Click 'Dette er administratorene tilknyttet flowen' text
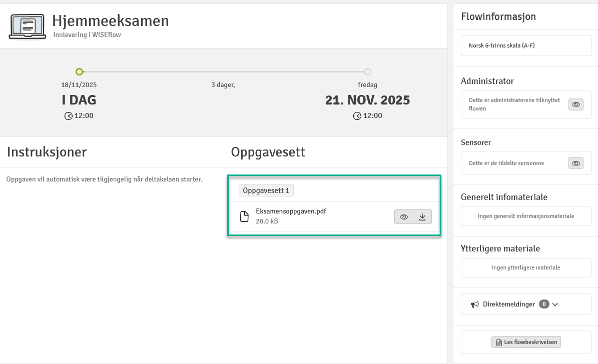The image size is (598, 364). pos(514,104)
